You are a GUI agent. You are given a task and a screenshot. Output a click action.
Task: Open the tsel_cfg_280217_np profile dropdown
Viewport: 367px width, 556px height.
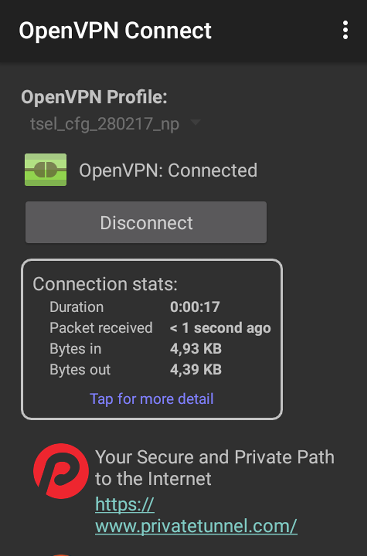113,124
